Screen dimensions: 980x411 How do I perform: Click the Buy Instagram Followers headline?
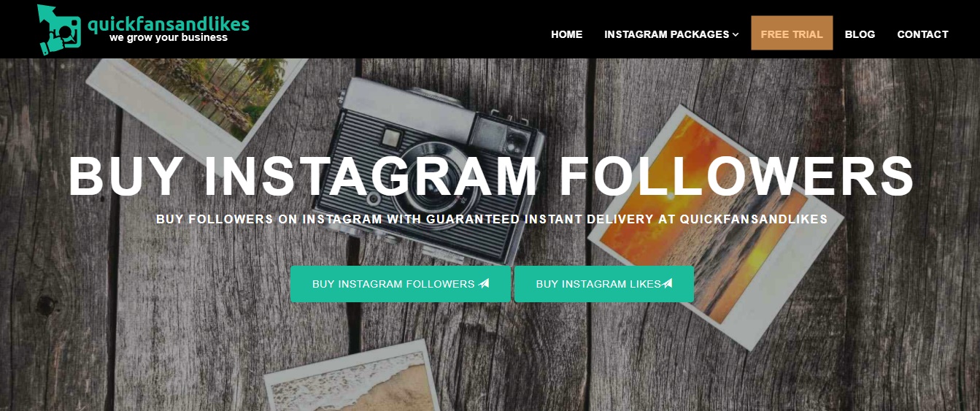(491, 176)
